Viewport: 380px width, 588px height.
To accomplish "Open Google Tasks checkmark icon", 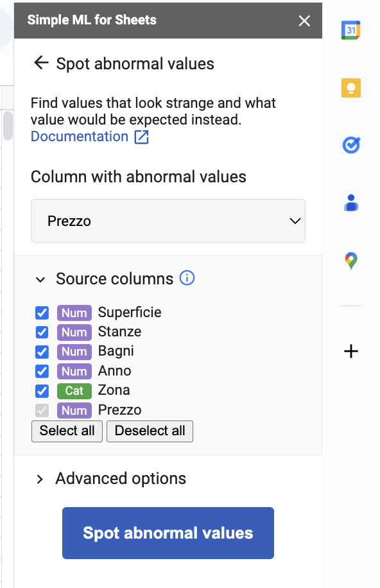I will [x=351, y=145].
